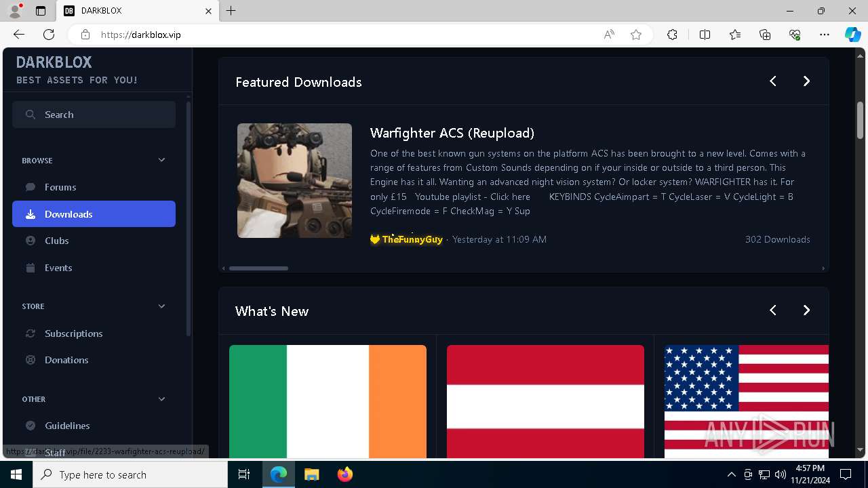868x488 pixels.
Task: Click the Featured Downloads horizontal scrollbar
Action: click(x=258, y=268)
